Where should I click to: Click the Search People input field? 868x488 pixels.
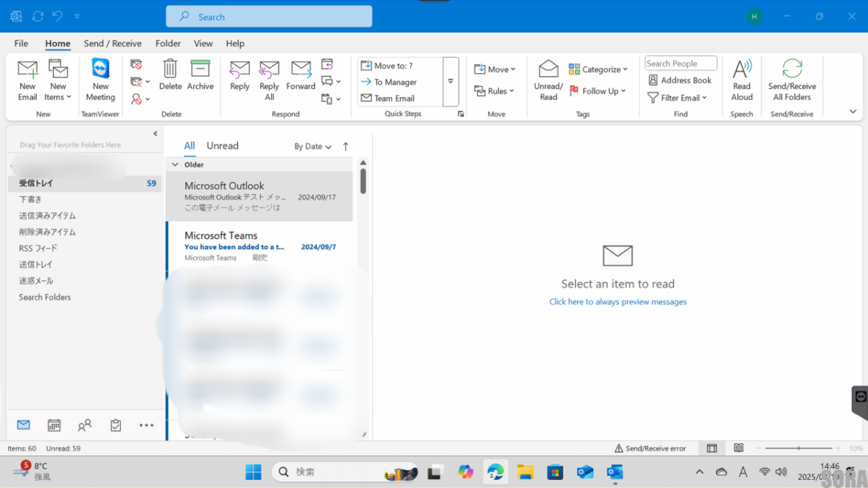click(x=680, y=64)
